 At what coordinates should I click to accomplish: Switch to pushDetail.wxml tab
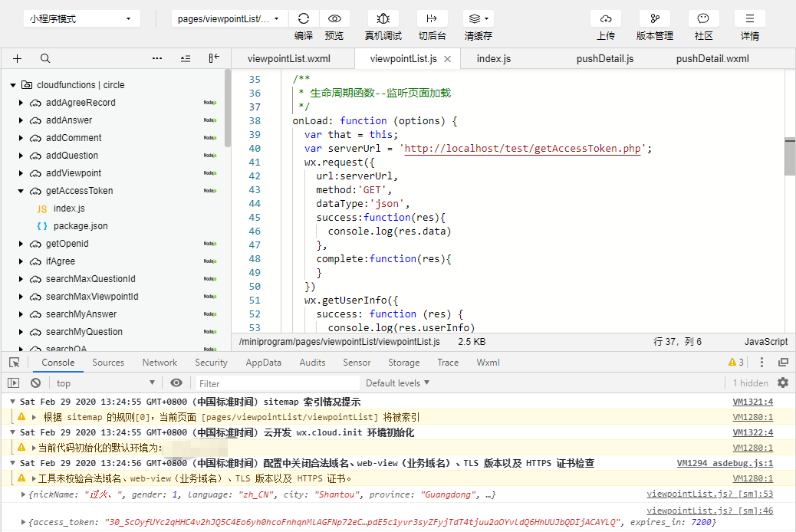712,59
